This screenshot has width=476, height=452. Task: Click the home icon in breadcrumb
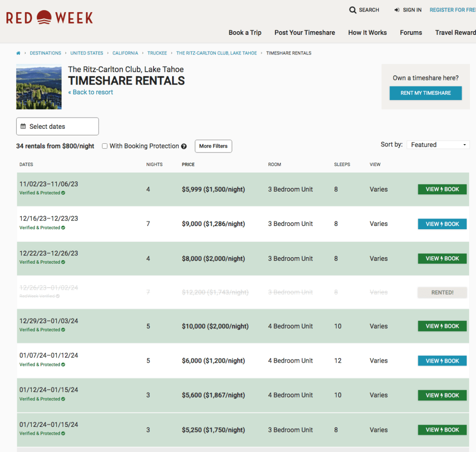tap(18, 53)
